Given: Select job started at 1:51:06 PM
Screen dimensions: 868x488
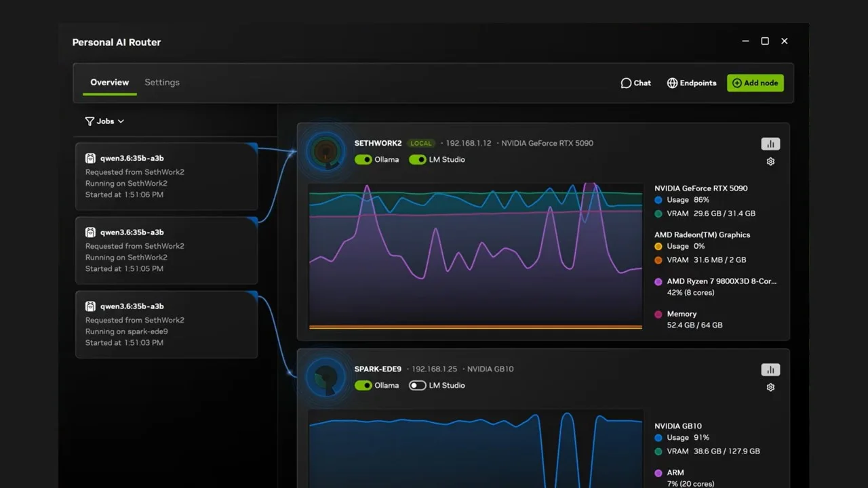Looking at the screenshot, I should (x=167, y=176).
